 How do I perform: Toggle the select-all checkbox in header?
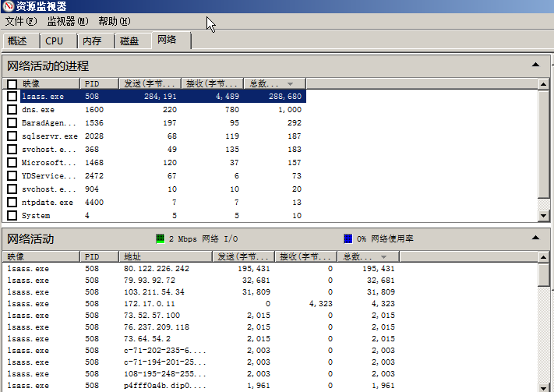tap(12, 83)
